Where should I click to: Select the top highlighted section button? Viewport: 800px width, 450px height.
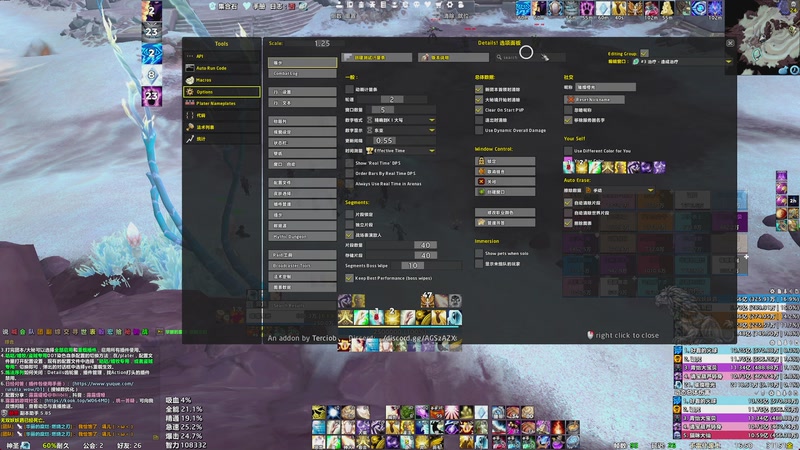tap(303, 62)
